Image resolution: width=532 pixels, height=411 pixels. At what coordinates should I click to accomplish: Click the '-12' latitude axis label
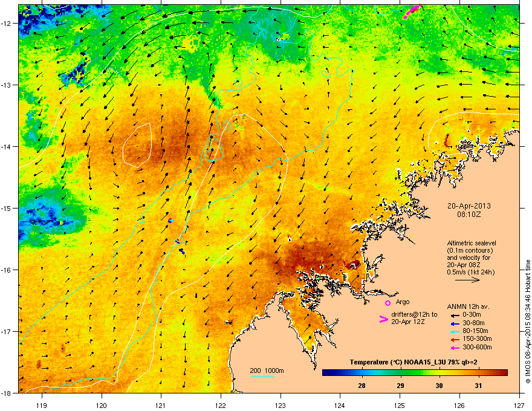click(6, 24)
